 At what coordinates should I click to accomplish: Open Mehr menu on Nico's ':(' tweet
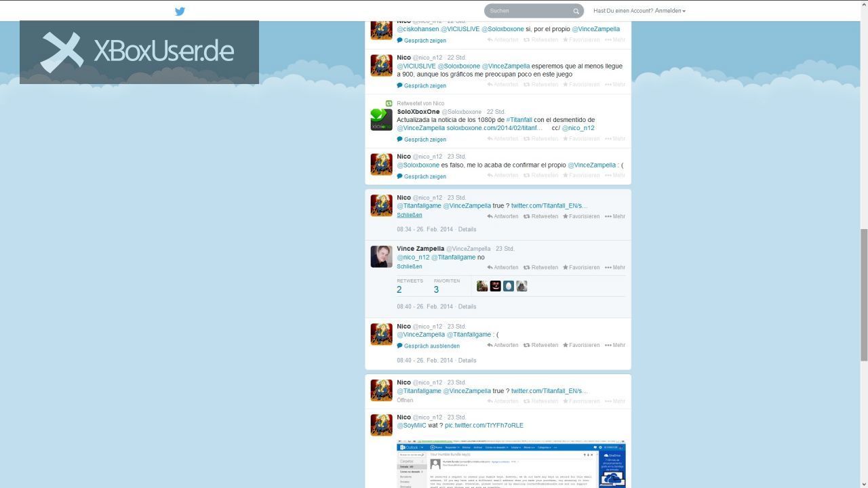pos(615,345)
